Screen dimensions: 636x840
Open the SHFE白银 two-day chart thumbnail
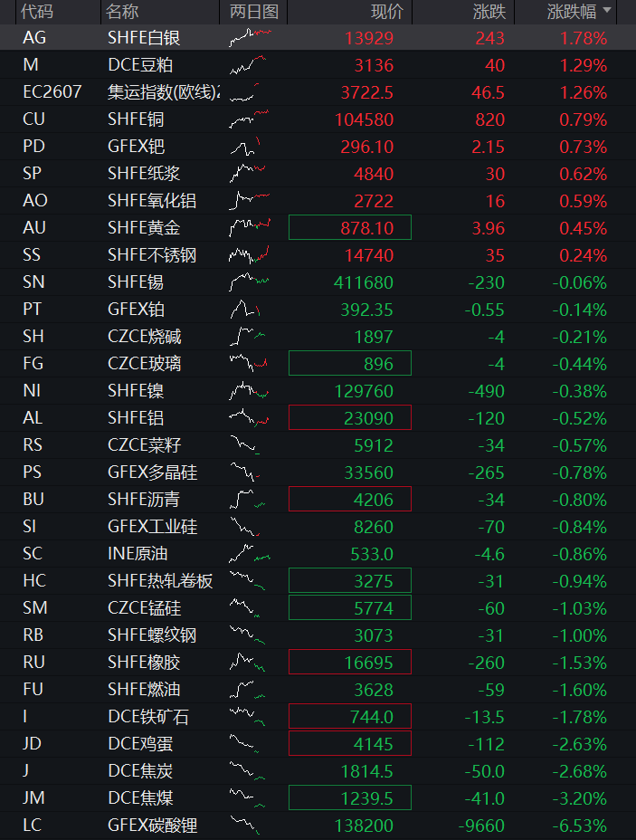pos(250,37)
